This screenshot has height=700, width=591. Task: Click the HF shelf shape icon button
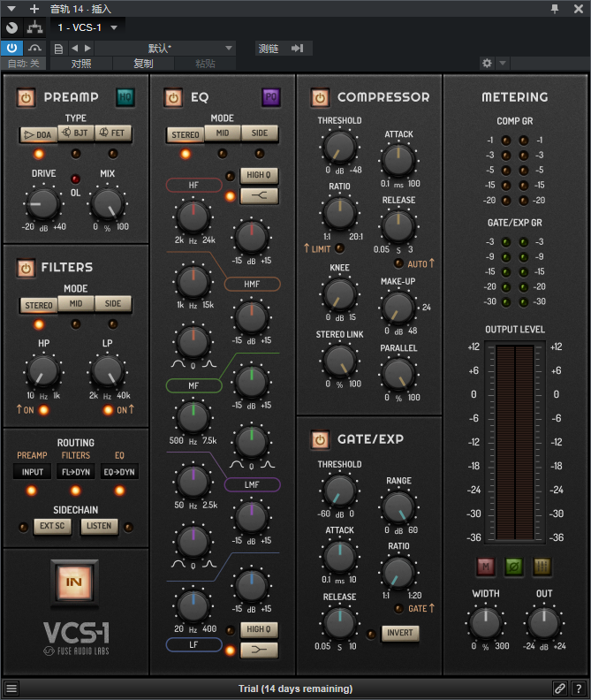point(259,195)
